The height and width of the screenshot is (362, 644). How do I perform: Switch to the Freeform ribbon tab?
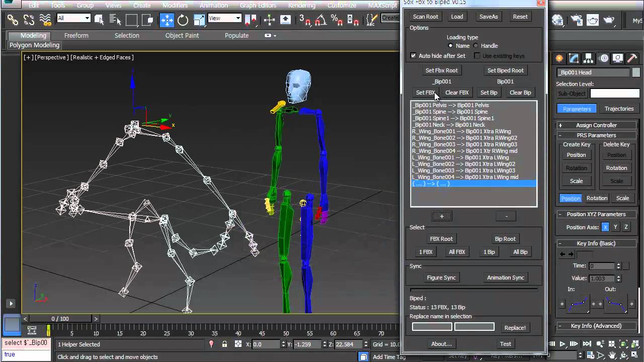[76, 36]
